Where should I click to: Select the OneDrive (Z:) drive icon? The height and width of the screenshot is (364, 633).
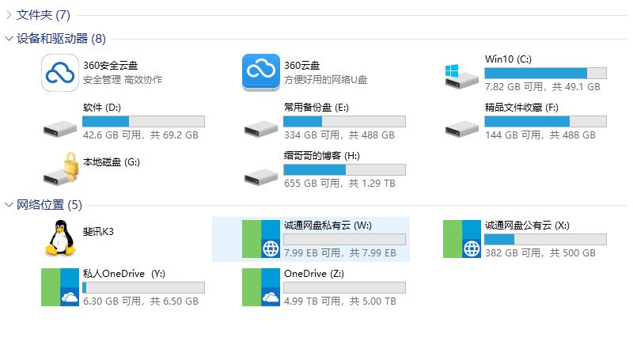261,287
